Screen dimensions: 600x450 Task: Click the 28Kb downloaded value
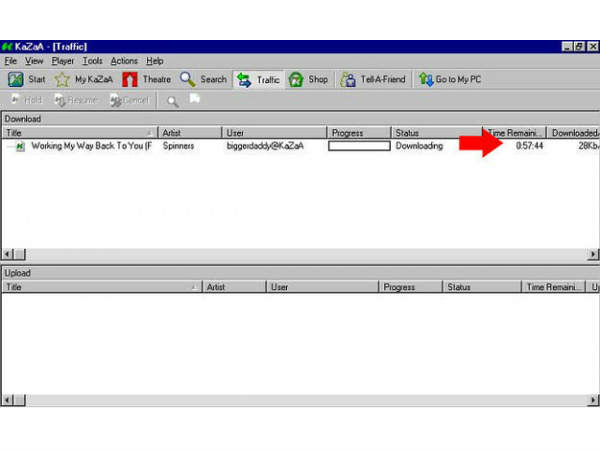[588, 146]
